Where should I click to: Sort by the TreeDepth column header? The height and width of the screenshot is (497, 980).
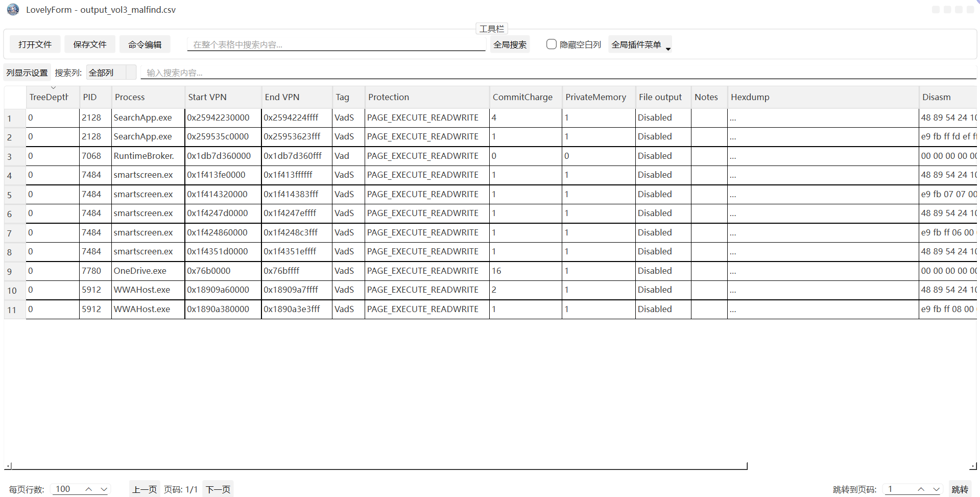click(x=53, y=97)
